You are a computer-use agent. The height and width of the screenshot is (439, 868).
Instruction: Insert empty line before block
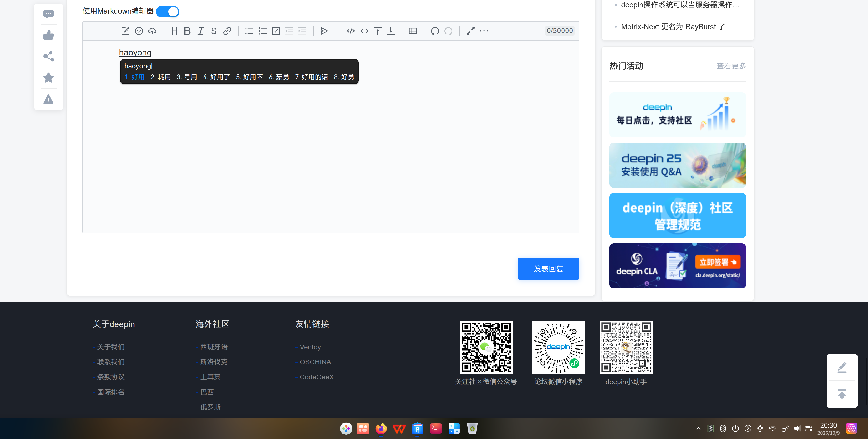pos(377,31)
